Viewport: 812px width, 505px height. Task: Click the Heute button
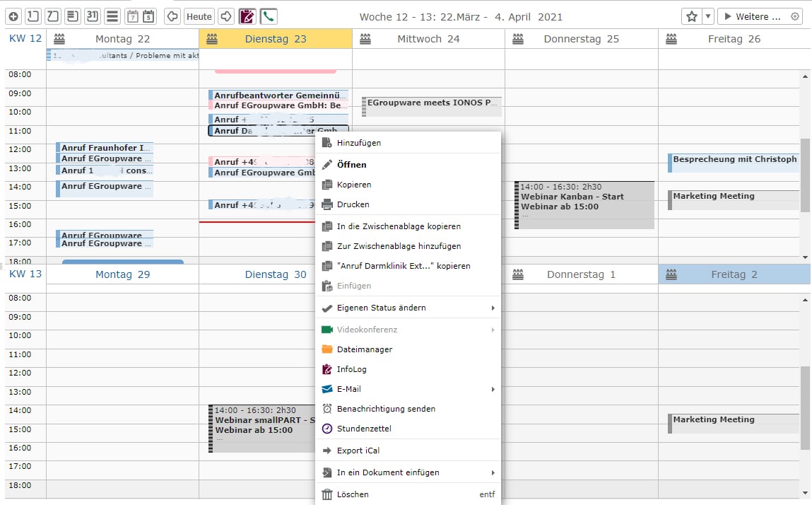199,16
